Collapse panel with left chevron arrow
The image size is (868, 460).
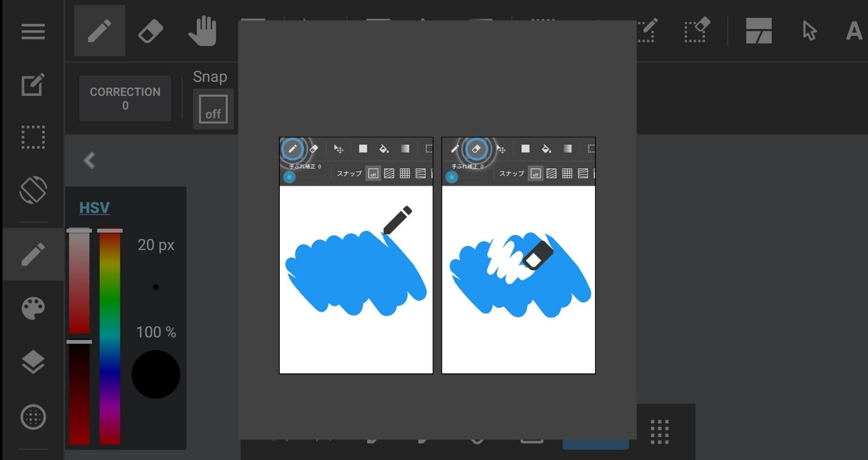pos(90,160)
